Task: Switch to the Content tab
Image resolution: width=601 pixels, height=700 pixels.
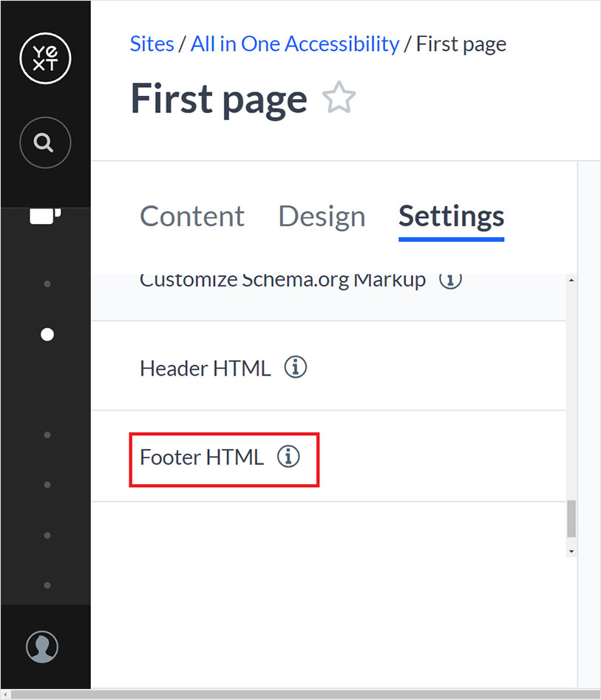Action: [x=192, y=217]
